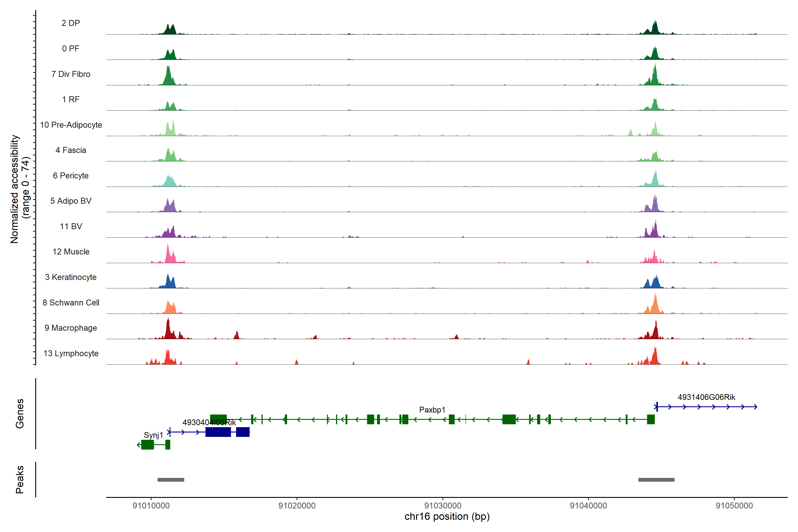Click the 9 Macrophage track label

[70, 328]
